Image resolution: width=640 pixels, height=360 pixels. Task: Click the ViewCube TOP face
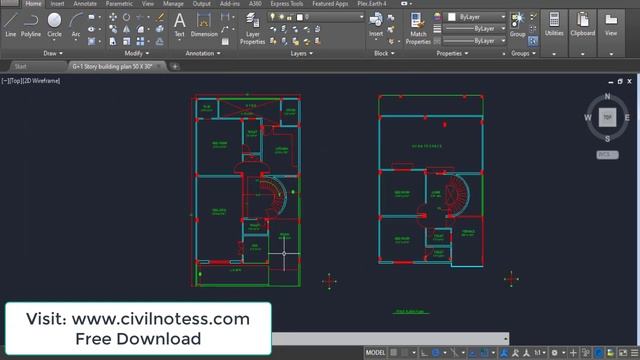coord(607,118)
